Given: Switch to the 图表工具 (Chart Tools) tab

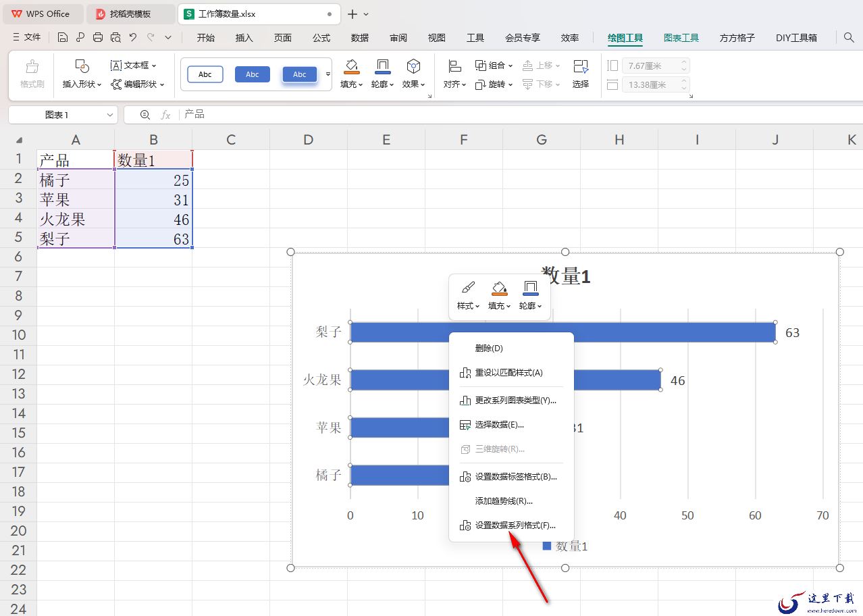Looking at the screenshot, I should pyautogui.click(x=681, y=38).
